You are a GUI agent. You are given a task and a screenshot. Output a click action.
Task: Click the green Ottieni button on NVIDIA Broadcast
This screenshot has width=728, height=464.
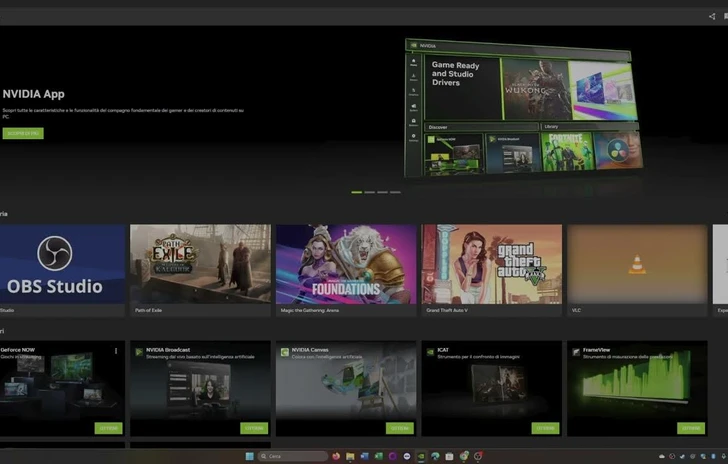tap(254, 428)
